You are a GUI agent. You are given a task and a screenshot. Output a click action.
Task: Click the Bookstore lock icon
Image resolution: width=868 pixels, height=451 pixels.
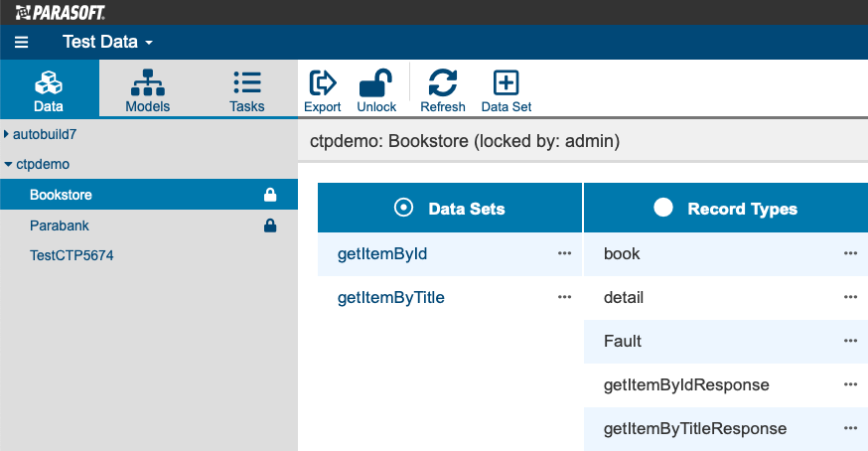(270, 195)
